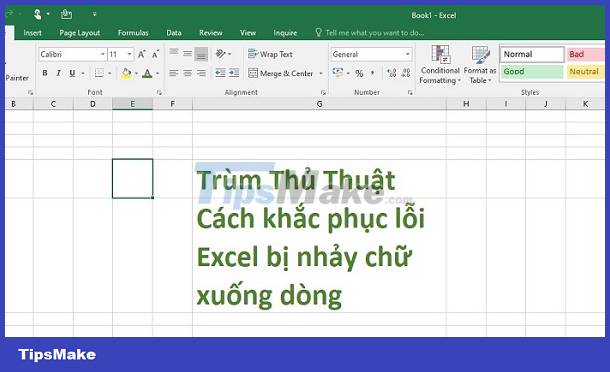Open Clipboard dialog launcher

point(30,93)
